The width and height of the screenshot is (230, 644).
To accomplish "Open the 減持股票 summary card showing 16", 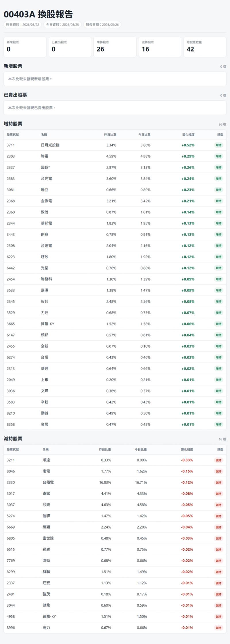I will tap(160, 47).
